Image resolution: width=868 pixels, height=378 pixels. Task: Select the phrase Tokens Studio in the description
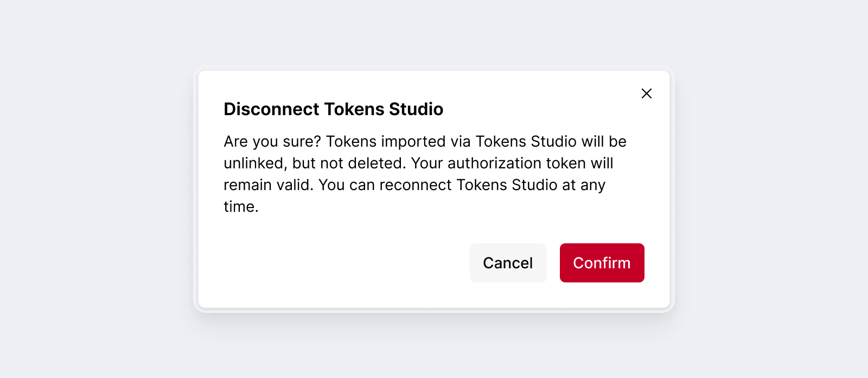(524, 142)
